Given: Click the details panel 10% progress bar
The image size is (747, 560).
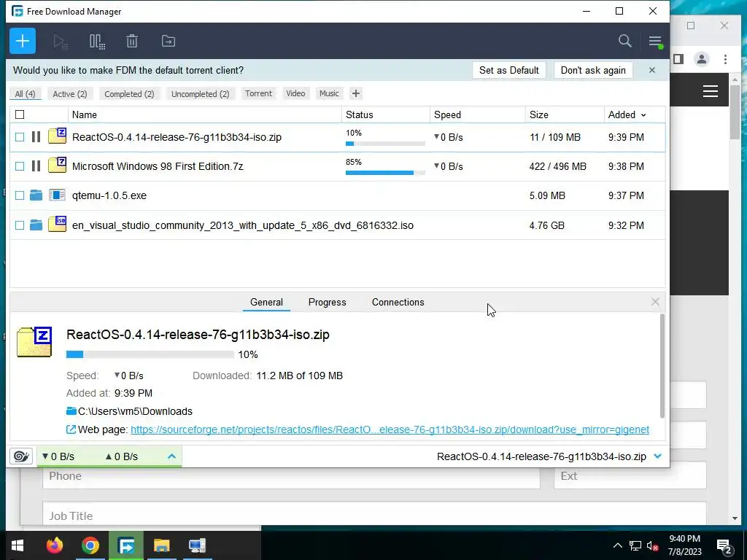Looking at the screenshot, I should [x=150, y=354].
